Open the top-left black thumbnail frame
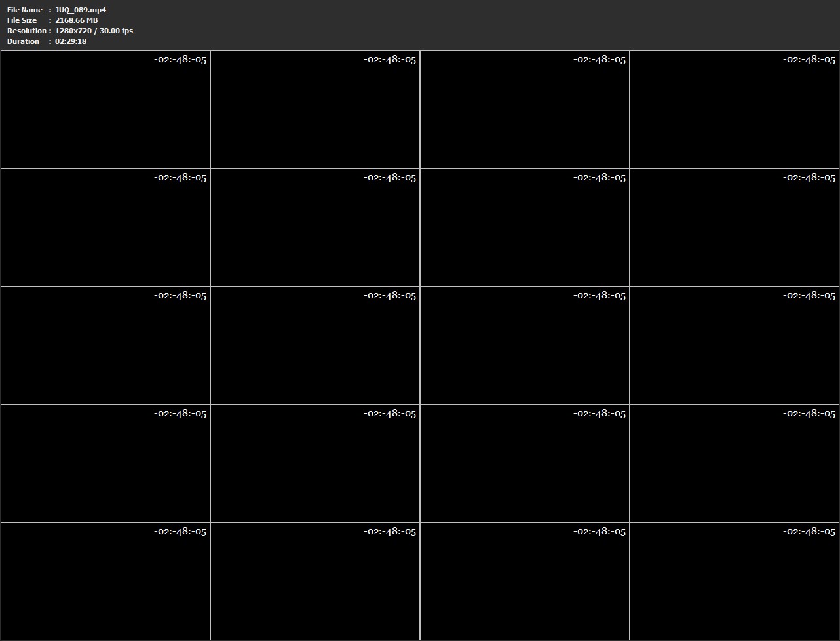The image size is (840, 641). pyautogui.click(x=105, y=109)
